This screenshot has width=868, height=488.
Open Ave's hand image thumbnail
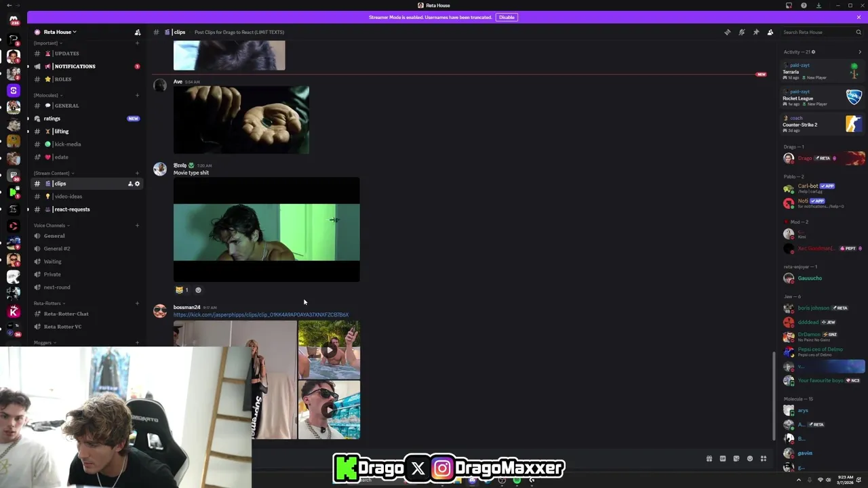[241, 120]
